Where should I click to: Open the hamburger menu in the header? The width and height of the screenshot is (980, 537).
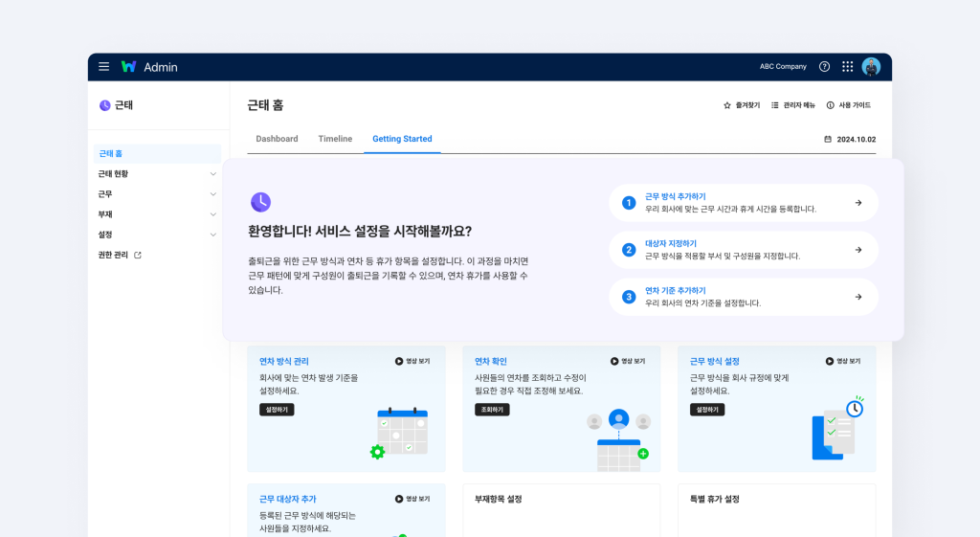click(103, 67)
